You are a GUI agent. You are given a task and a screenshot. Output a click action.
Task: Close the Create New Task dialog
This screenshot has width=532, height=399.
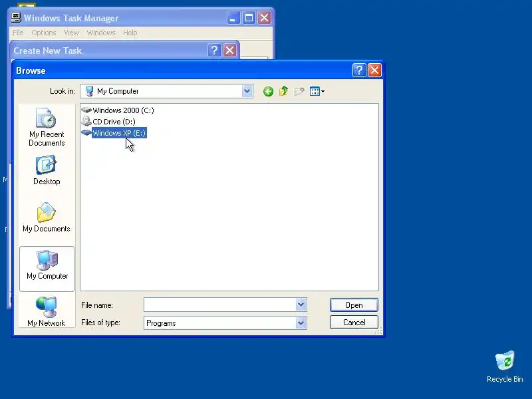coord(229,51)
